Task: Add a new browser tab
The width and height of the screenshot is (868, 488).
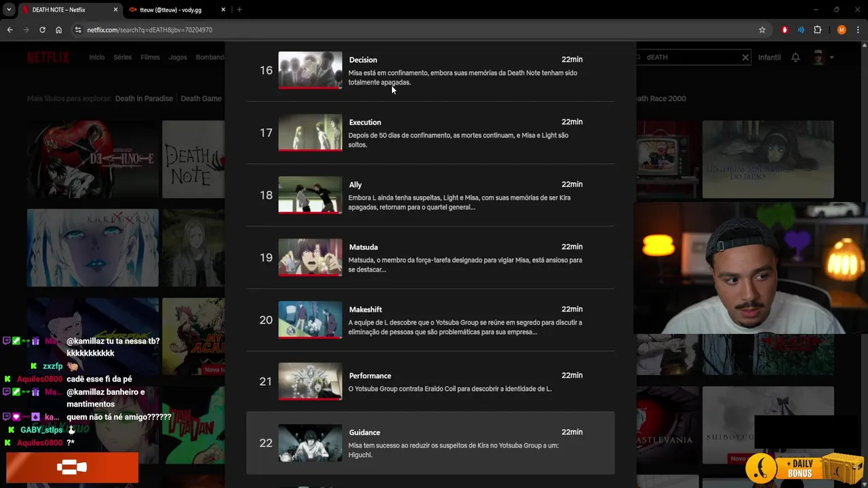Action: [x=239, y=9]
